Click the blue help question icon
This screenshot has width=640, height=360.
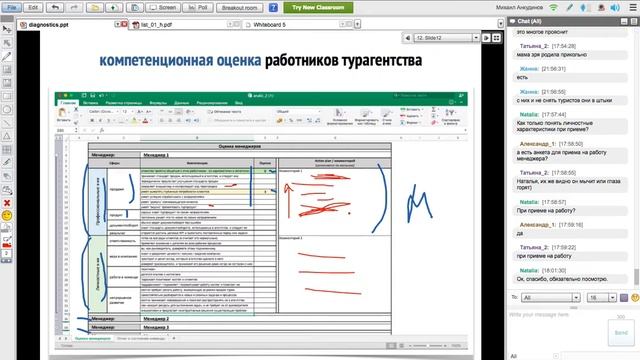[x=273, y=7]
